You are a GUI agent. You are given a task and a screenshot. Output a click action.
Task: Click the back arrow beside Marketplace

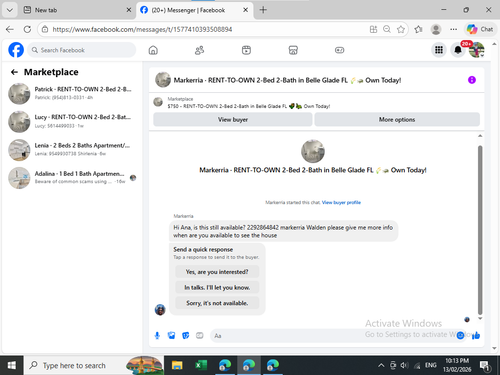[14, 72]
